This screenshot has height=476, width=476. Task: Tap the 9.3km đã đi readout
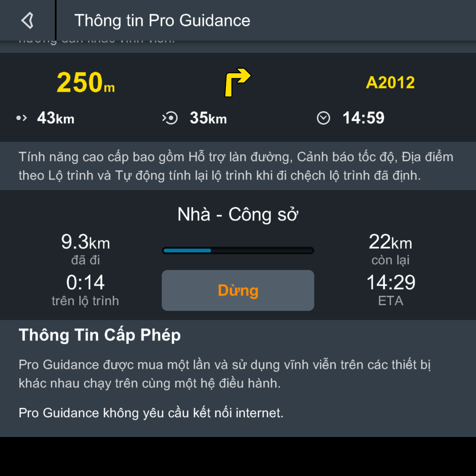tap(85, 249)
